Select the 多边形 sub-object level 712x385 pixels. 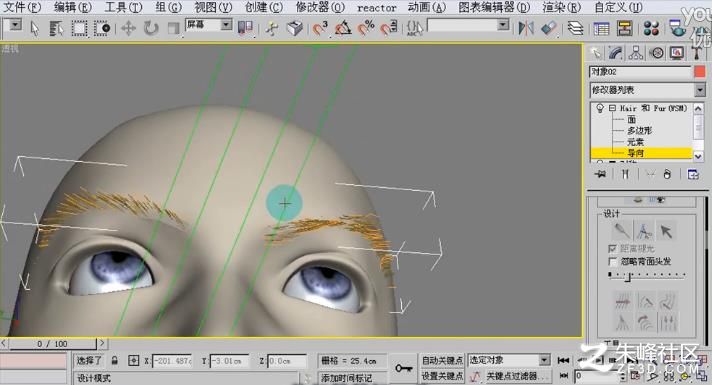pos(639,131)
